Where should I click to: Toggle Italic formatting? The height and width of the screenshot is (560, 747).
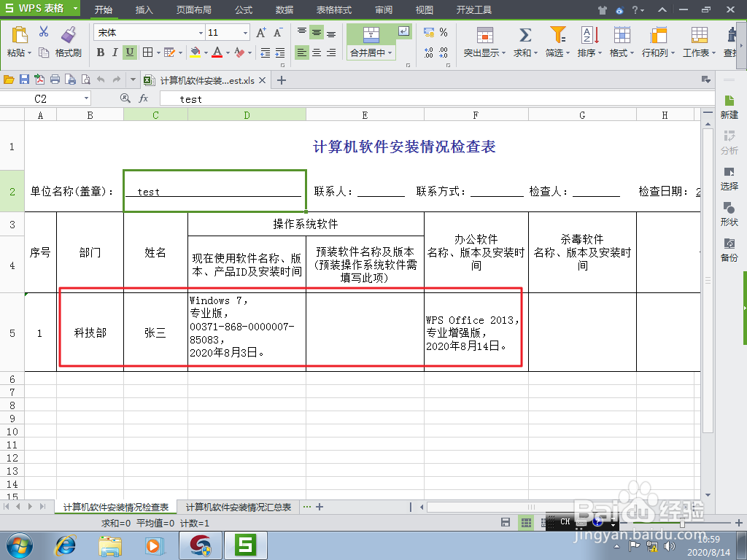coord(115,52)
